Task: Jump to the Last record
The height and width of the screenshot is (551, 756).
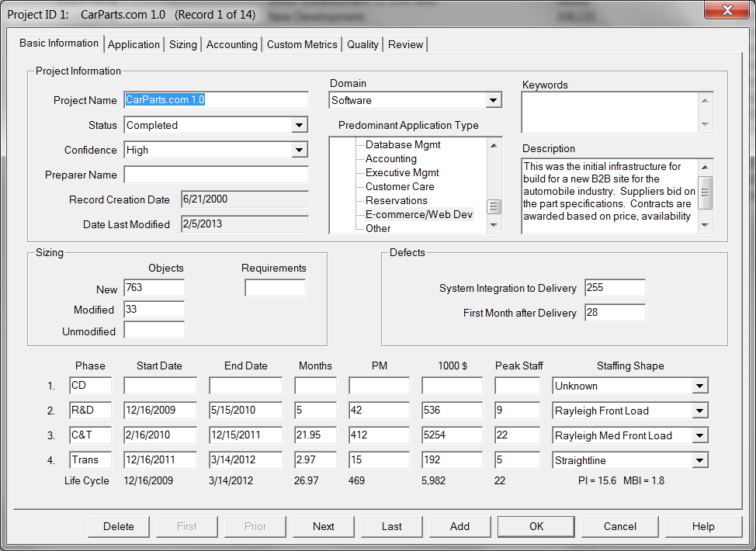Action: click(392, 526)
